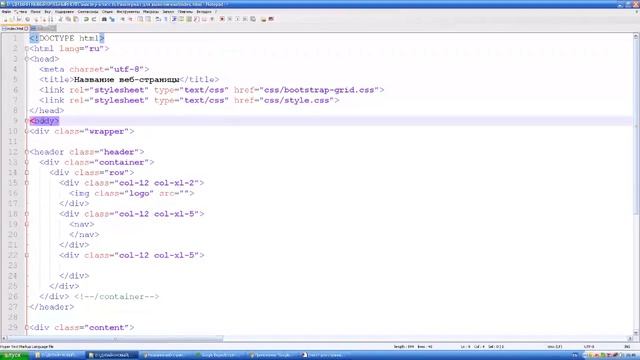Open the Поиск menu

coord(36,12)
